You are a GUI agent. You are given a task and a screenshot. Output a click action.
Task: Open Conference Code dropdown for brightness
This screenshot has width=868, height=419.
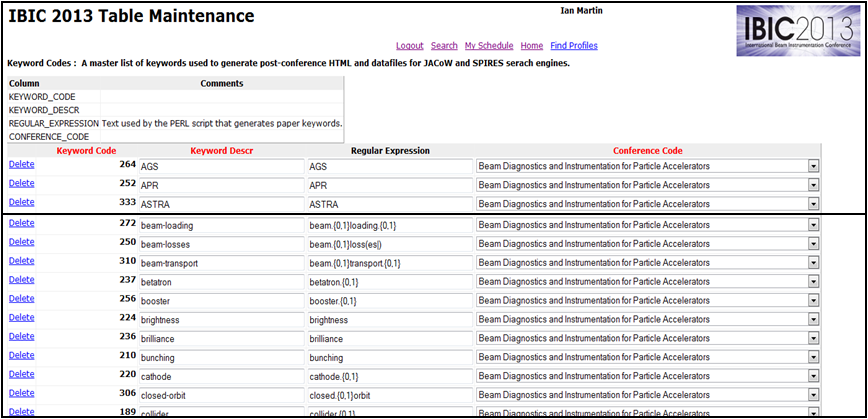coord(813,319)
